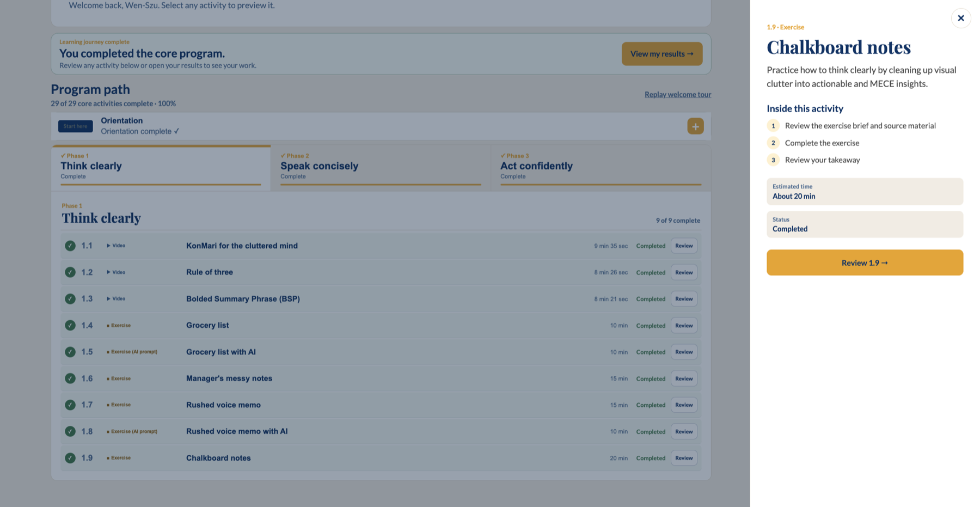Expand the Orientation section with plus icon
The width and height of the screenshot is (980, 507).
pyautogui.click(x=695, y=126)
